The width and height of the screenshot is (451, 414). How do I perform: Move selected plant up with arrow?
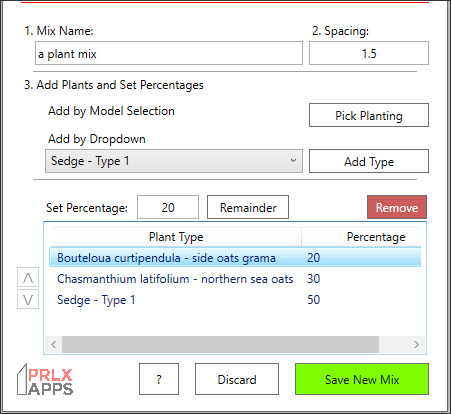tap(28, 277)
